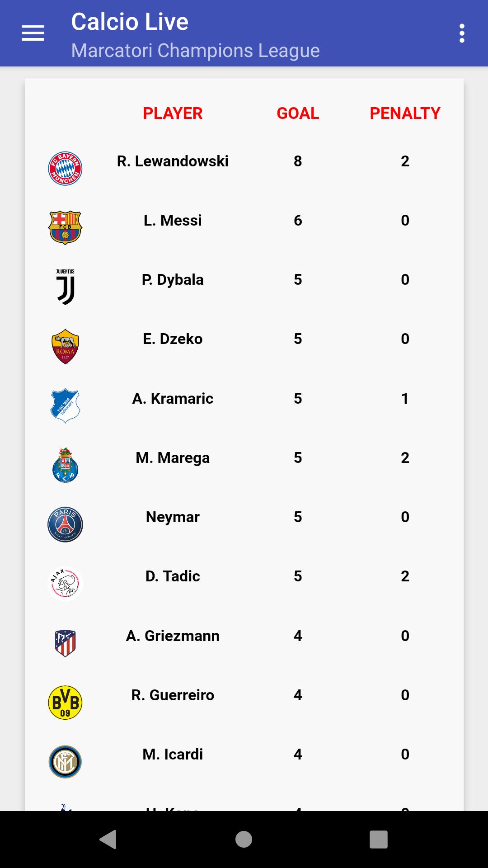Tap the Inter Milan logo
The height and width of the screenshot is (868, 488).
tap(65, 762)
